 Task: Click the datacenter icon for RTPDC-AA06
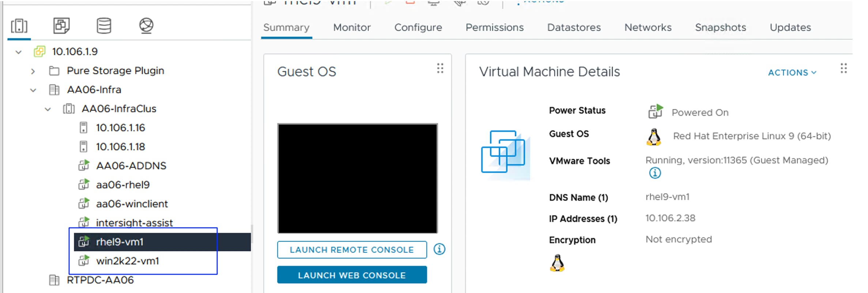click(x=54, y=280)
